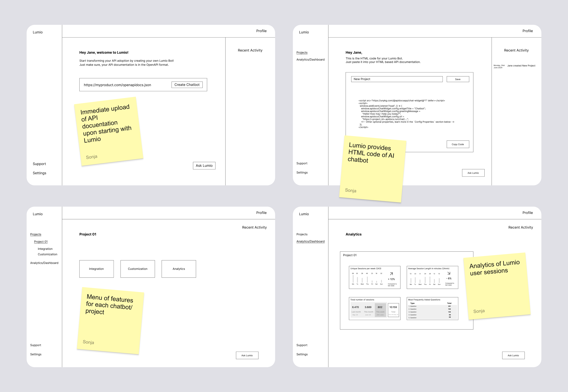This screenshot has height=392, width=568.
Task: Open Settings on the Analytics screen sidebar
Action: [302, 354]
